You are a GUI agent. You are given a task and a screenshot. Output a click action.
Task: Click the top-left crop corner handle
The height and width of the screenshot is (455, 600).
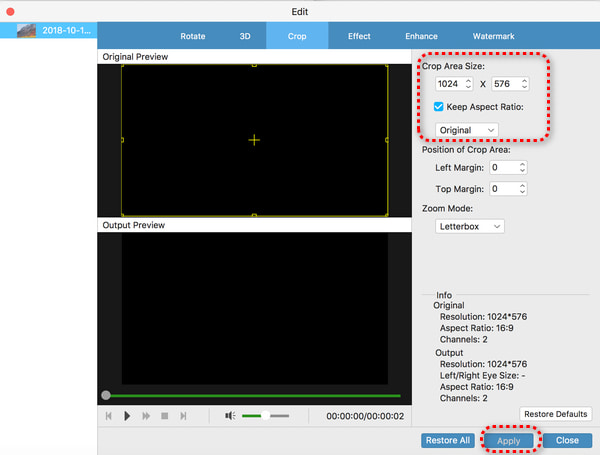[x=122, y=65]
